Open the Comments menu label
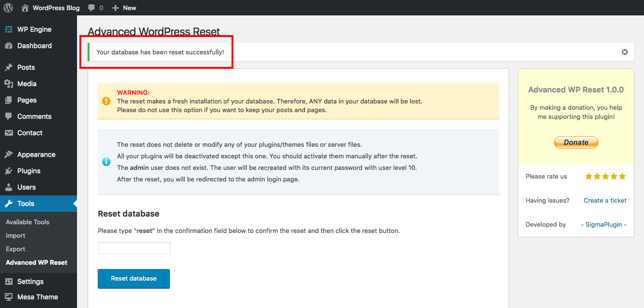This screenshot has height=308, width=644. click(x=34, y=116)
